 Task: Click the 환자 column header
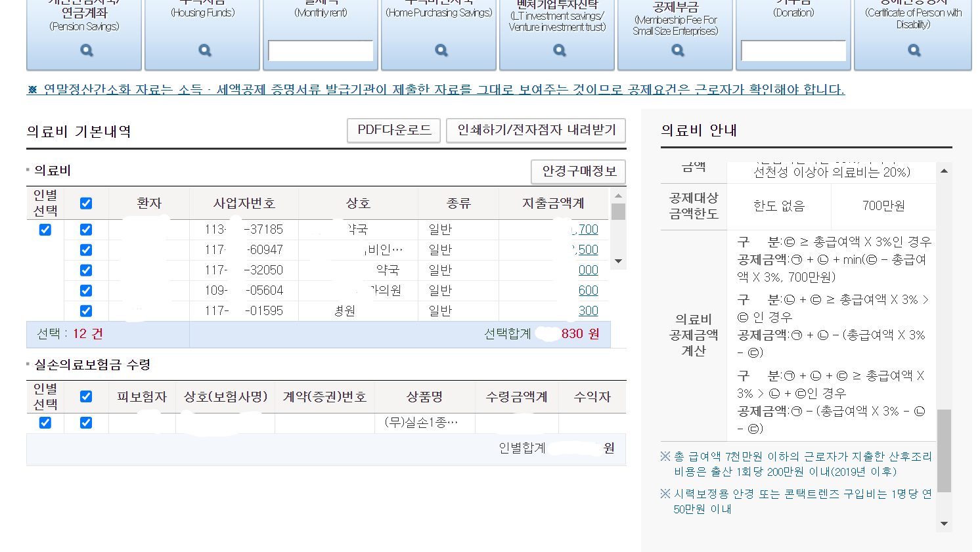click(x=149, y=203)
